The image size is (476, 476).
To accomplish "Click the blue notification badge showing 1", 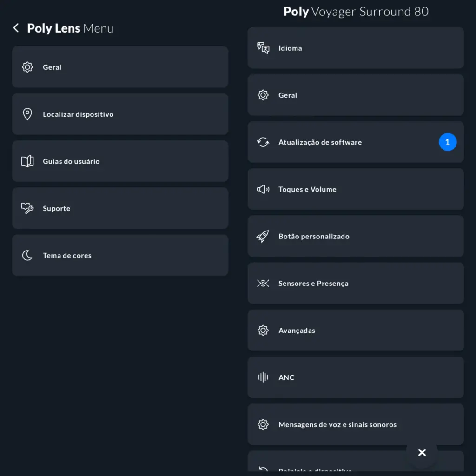I will coord(448,142).
